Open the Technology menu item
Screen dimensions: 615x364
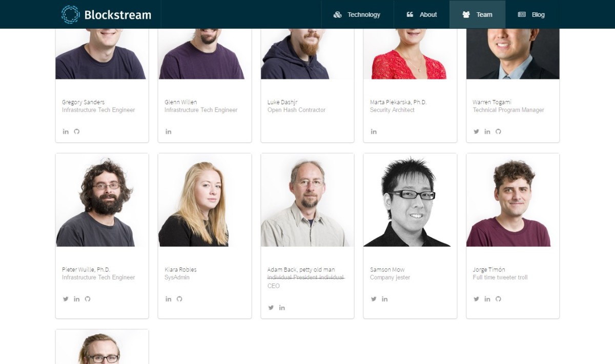click(x=357, y=14)
